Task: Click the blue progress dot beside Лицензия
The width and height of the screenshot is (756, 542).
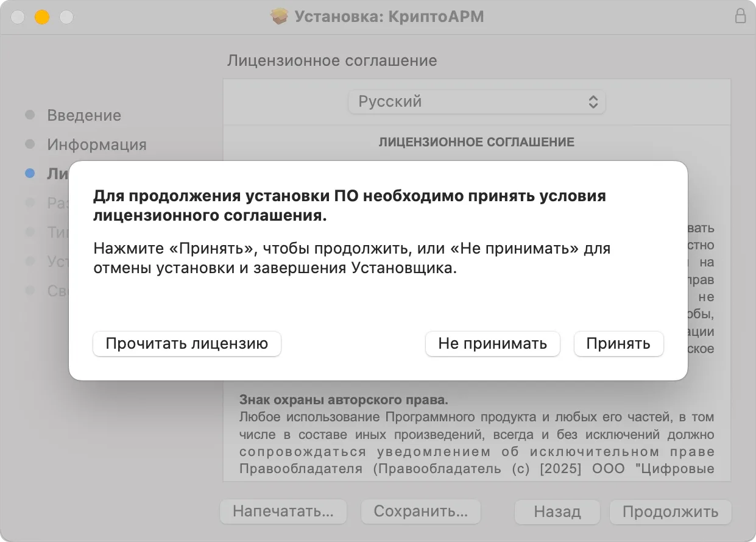Action: click(x=30, y=173)
